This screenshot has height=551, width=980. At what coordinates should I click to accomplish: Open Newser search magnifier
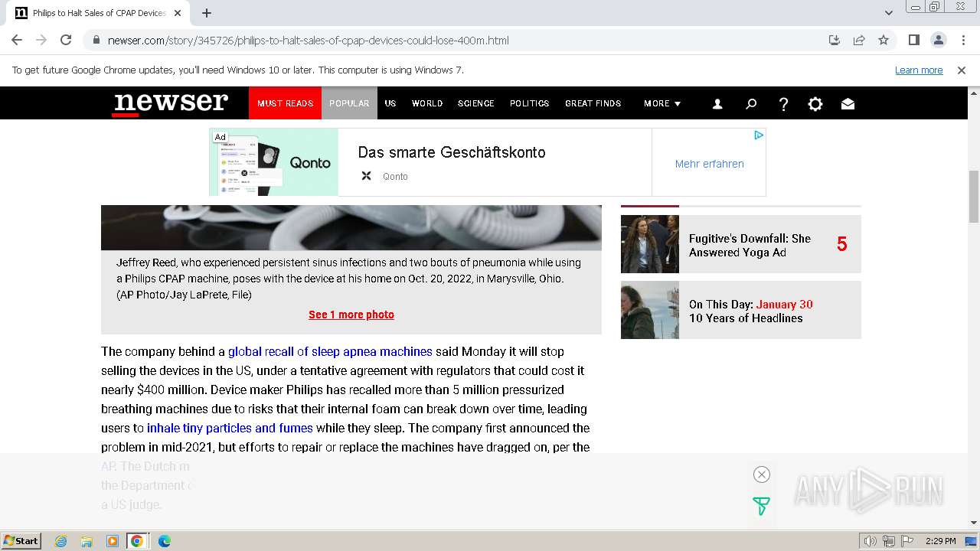click(x=751, y=104)
